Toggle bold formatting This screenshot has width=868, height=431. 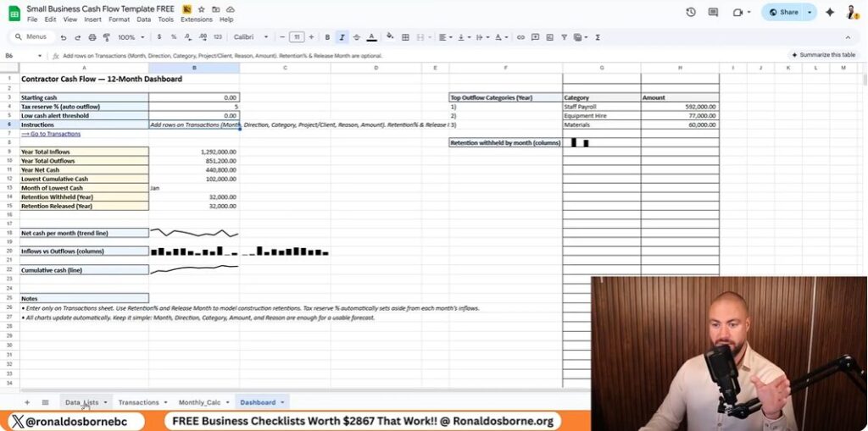click(x=327, y=37)
